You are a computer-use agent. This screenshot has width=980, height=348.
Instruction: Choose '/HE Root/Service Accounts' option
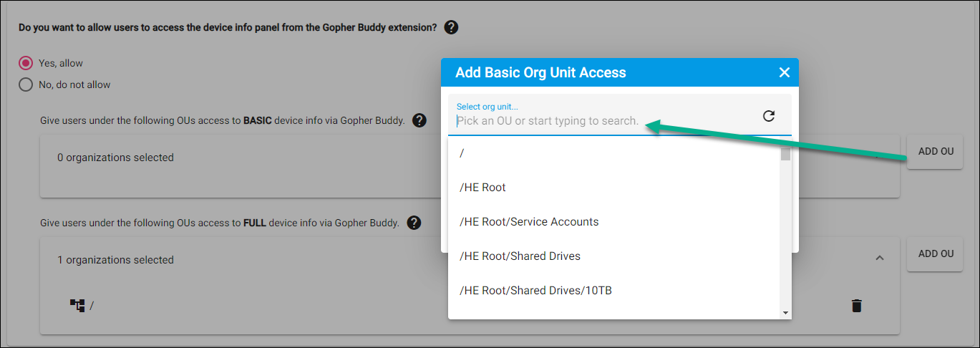(x=614, y=222)
